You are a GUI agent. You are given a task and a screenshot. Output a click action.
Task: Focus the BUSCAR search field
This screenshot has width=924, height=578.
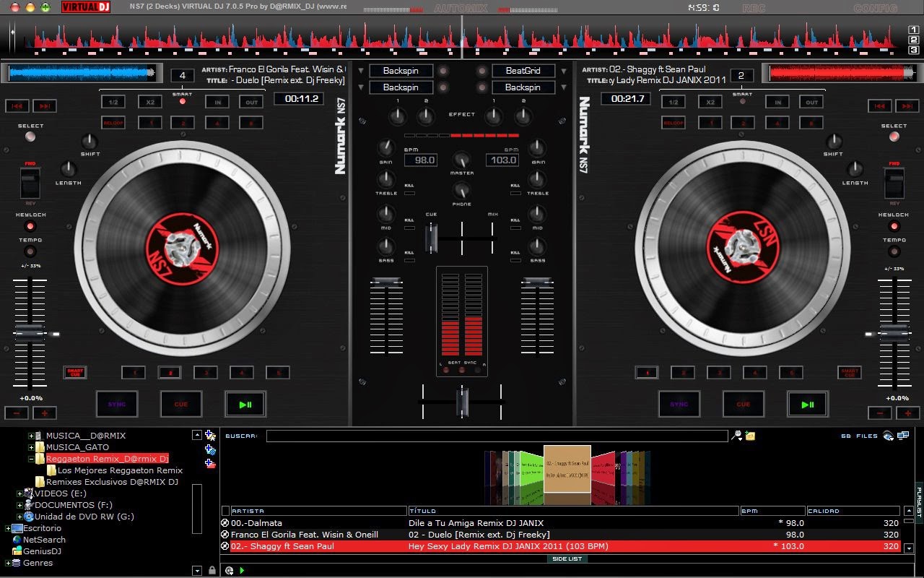click(x=497, y=436)
